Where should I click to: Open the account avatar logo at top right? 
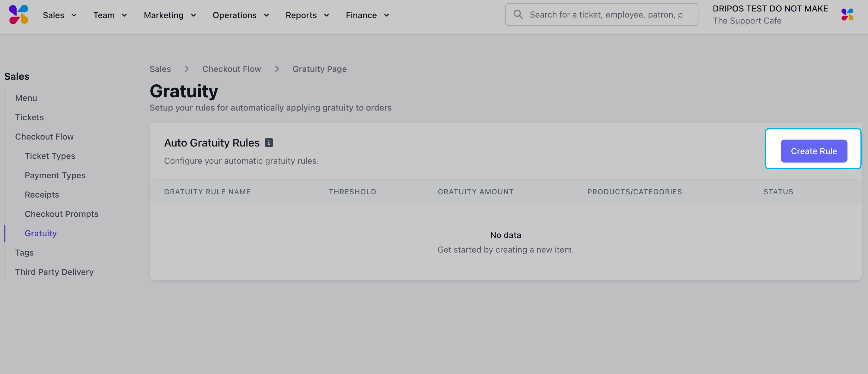pos(847,15)
